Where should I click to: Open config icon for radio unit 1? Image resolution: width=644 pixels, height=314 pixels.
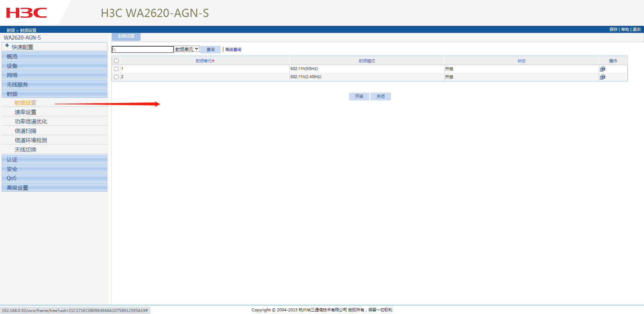pyautogui.click(x=602, y=69)
